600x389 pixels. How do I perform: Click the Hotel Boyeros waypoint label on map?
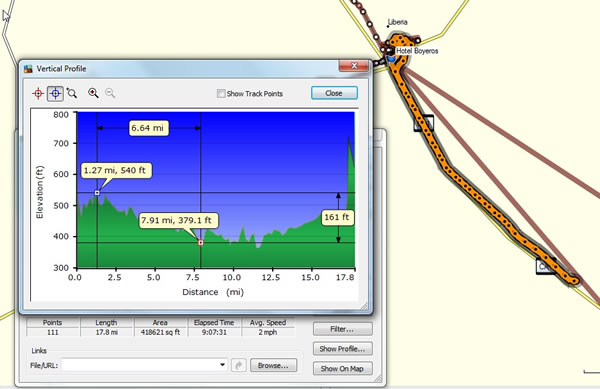click(417, 51)
